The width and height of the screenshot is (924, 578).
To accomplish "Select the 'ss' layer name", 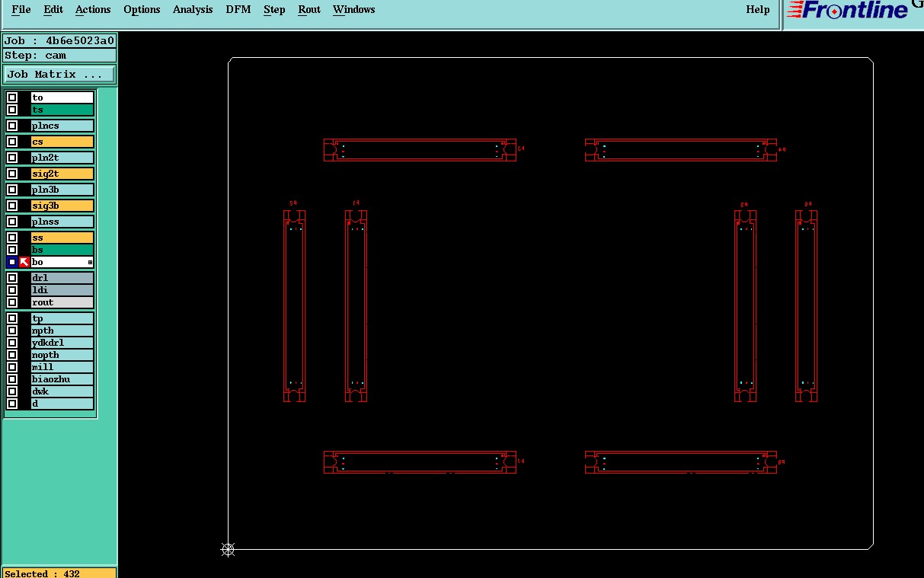I will coord(62,238).
